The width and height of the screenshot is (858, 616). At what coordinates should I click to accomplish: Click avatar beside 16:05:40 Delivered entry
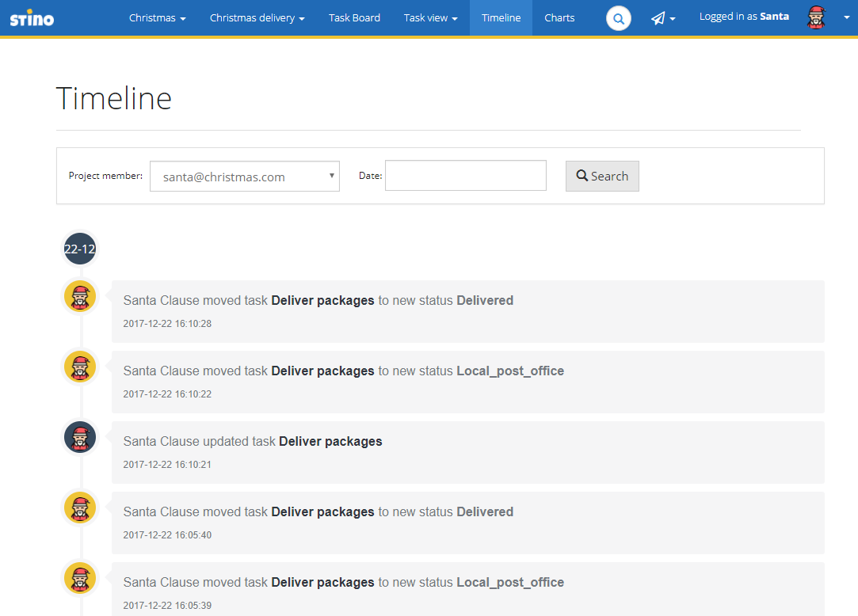point(80,508)
